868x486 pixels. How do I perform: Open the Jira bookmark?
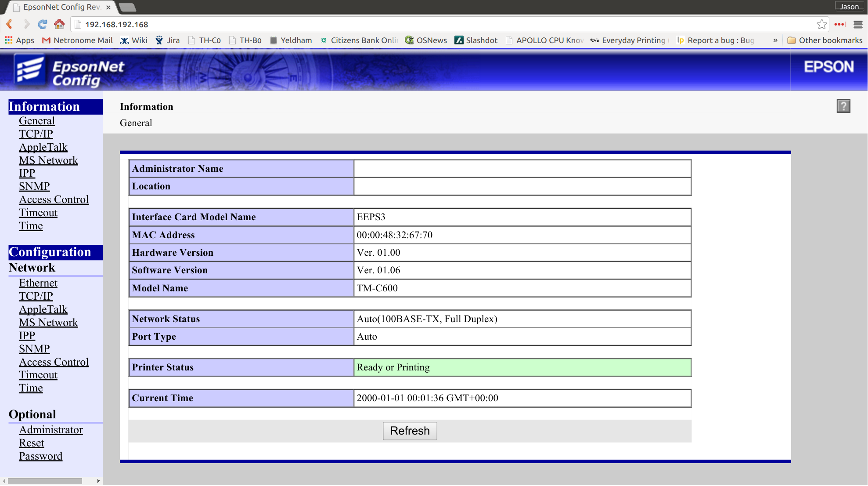[x=168, y=40]
